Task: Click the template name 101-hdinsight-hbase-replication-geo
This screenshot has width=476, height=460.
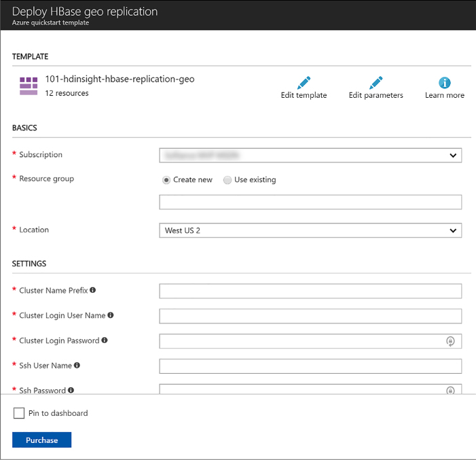Action: point(120,79)
